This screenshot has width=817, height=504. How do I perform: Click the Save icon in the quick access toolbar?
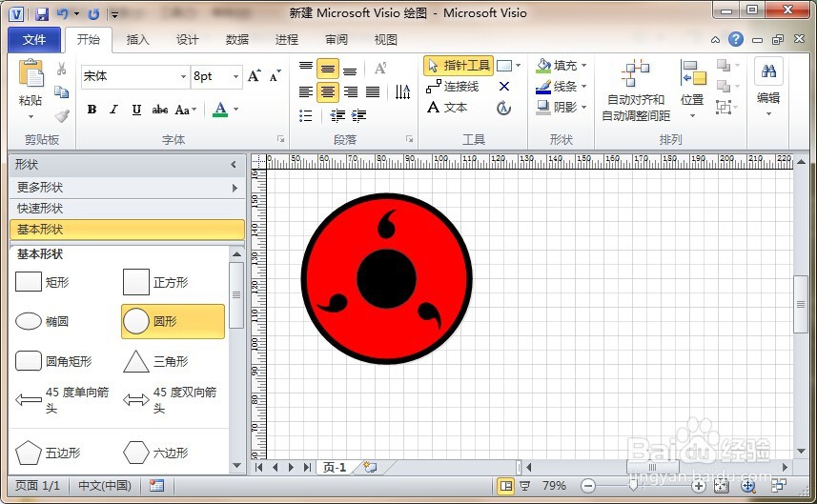42,14
